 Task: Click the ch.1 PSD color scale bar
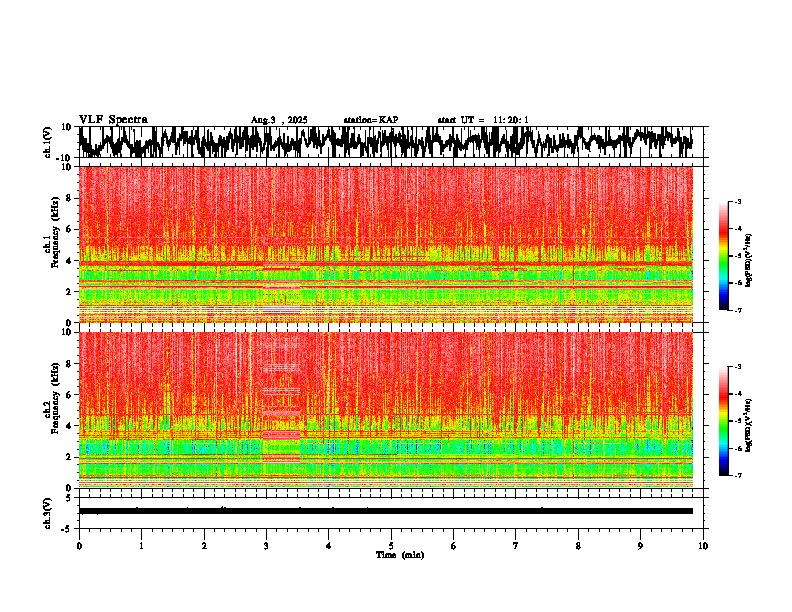(x=724, y=256)
